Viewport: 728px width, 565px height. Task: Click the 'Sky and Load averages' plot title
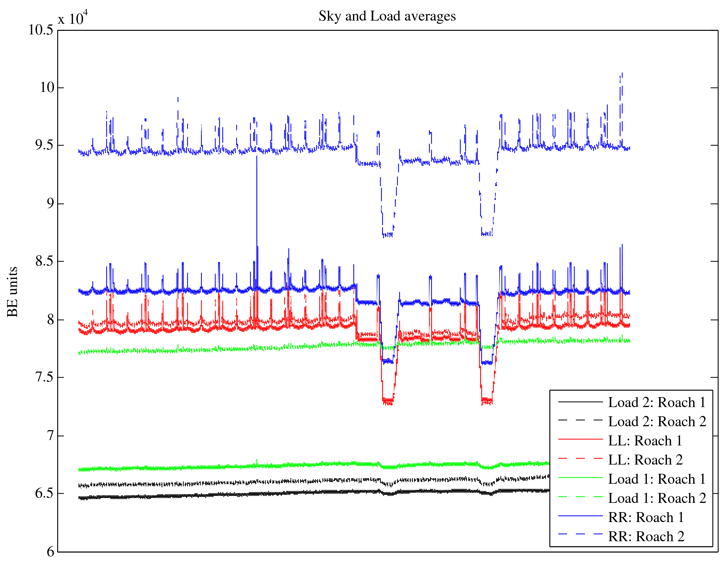[387, 16]
